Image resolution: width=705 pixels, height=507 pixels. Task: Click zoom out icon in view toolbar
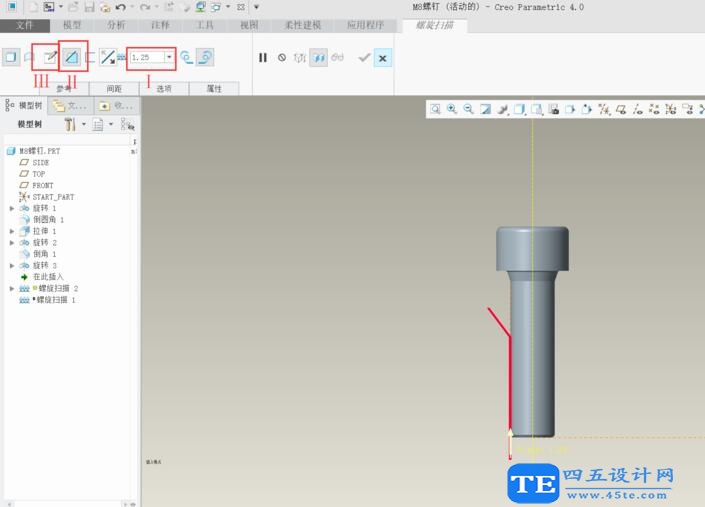point(469,109)
